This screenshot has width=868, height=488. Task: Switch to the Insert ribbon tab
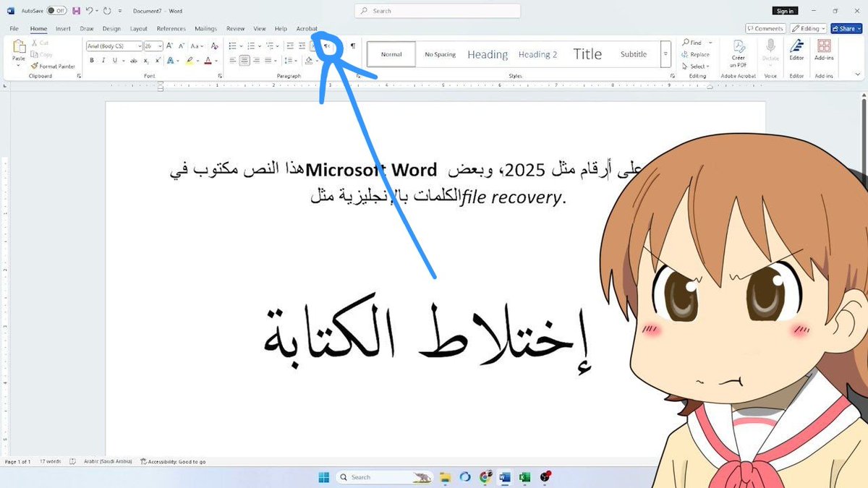pyautogui.click(x=63, y=28)
